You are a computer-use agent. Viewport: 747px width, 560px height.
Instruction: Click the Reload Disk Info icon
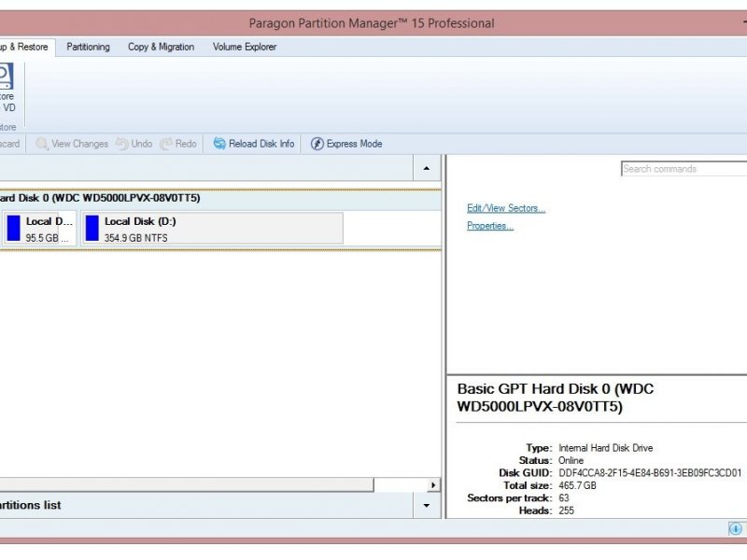[219, 144]
